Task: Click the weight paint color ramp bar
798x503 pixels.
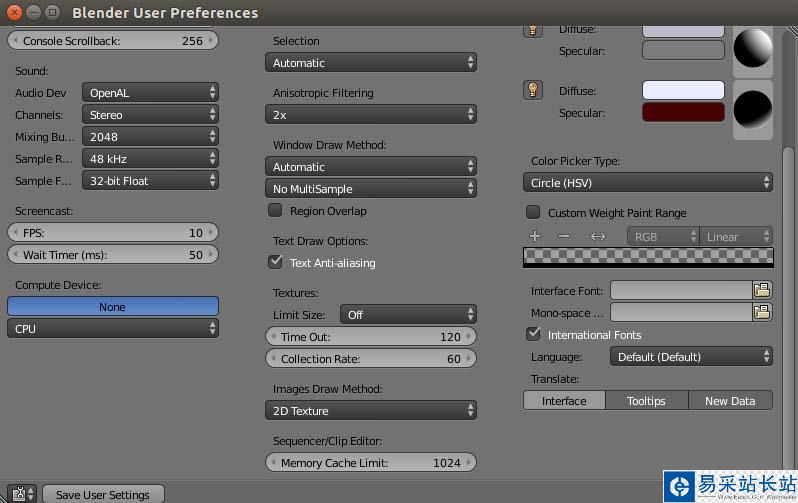Action: point(648,257)
